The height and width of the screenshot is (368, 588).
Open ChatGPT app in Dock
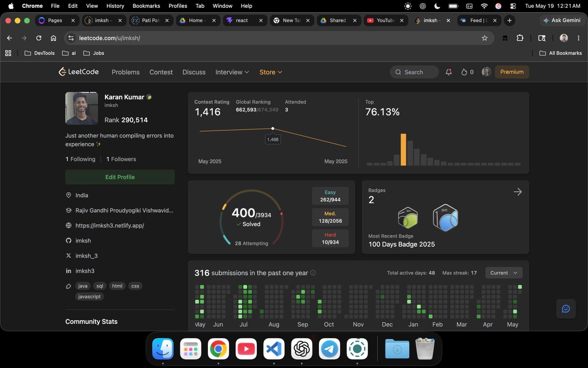pos(302,349)
